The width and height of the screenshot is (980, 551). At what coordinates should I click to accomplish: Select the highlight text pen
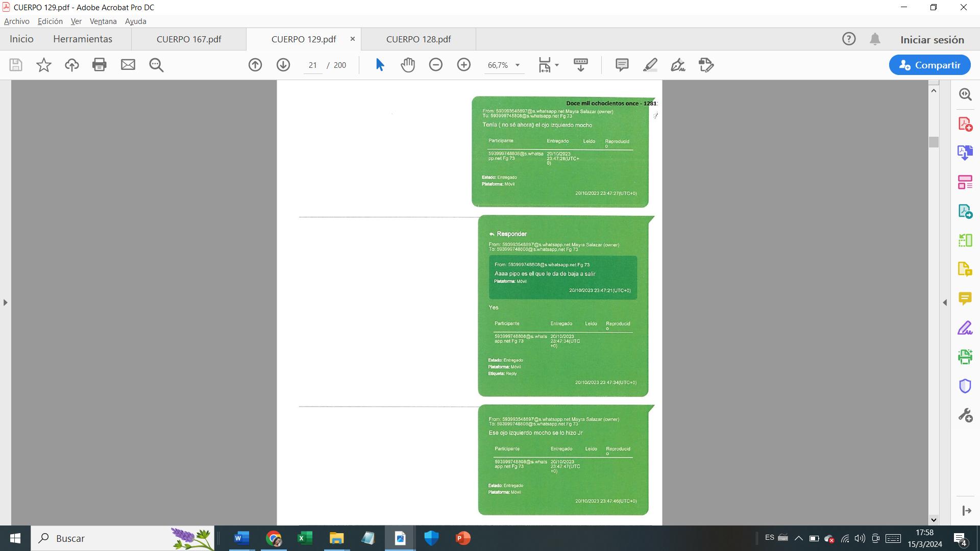[x=650, y=65]
